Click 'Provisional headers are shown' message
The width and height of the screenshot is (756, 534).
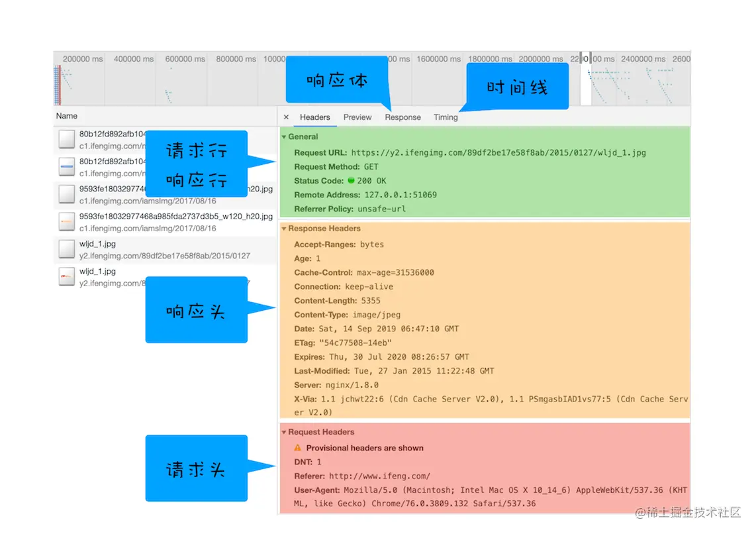pos(365,448)
